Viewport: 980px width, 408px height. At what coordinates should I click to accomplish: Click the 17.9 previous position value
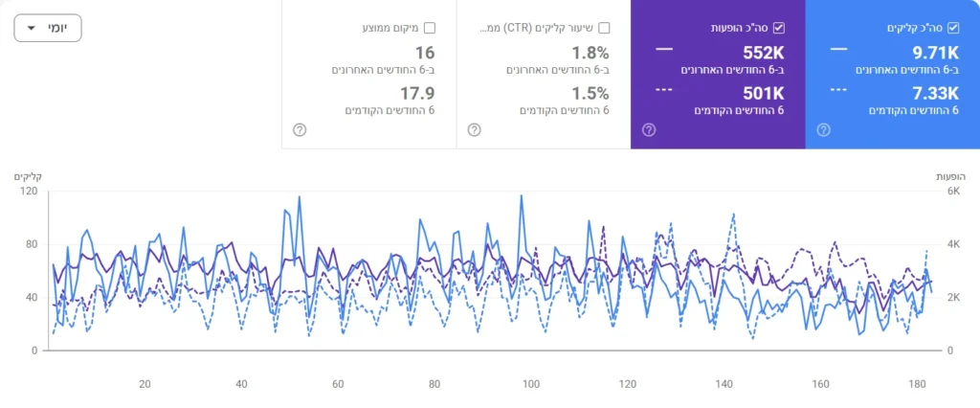coord(417,94)
